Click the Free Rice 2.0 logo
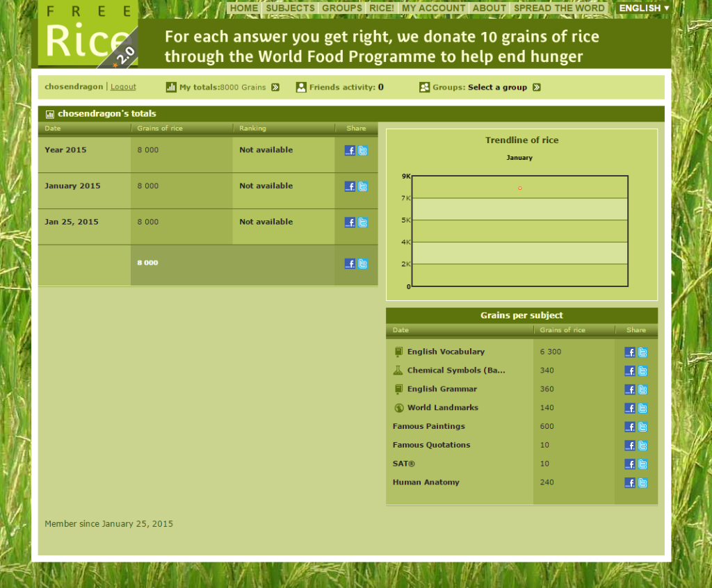The height and width of the screenshot is (588, 712). 88,34
